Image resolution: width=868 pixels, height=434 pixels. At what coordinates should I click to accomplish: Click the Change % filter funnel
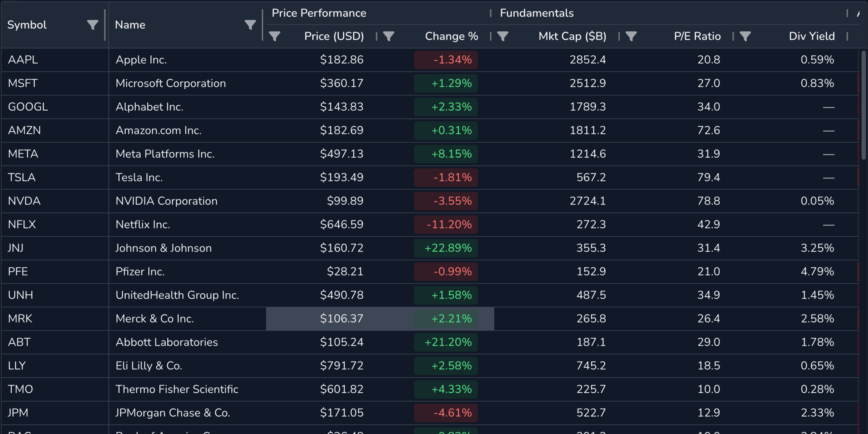pos(389,36)
